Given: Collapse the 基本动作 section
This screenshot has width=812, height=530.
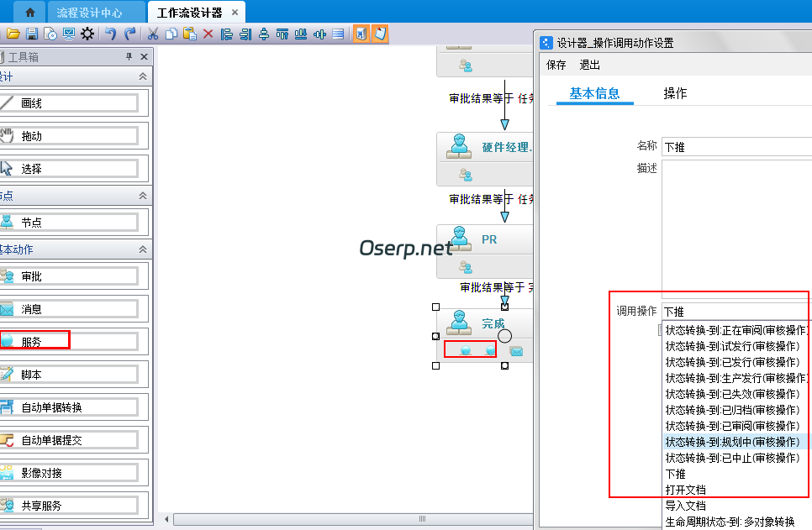Looking at the screenshot, I should tap(144, 249).
